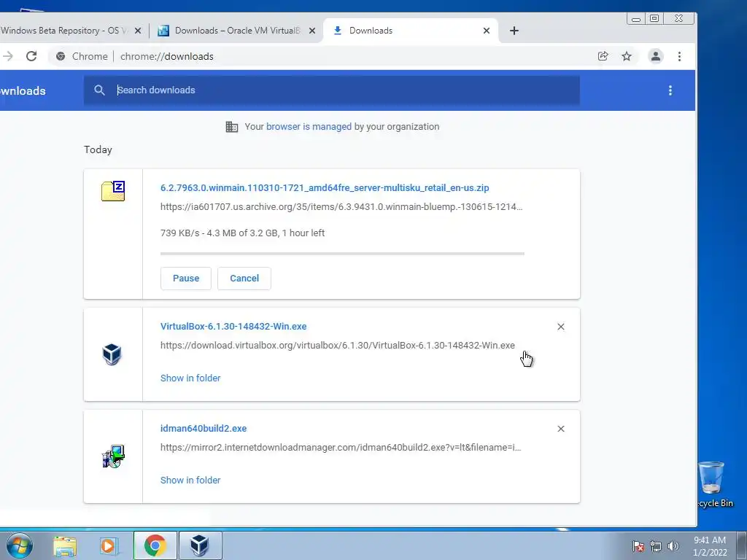Open the Chrome profile avatar
Viewport: 747px width, 560px height.
click(x=656, y=56)
